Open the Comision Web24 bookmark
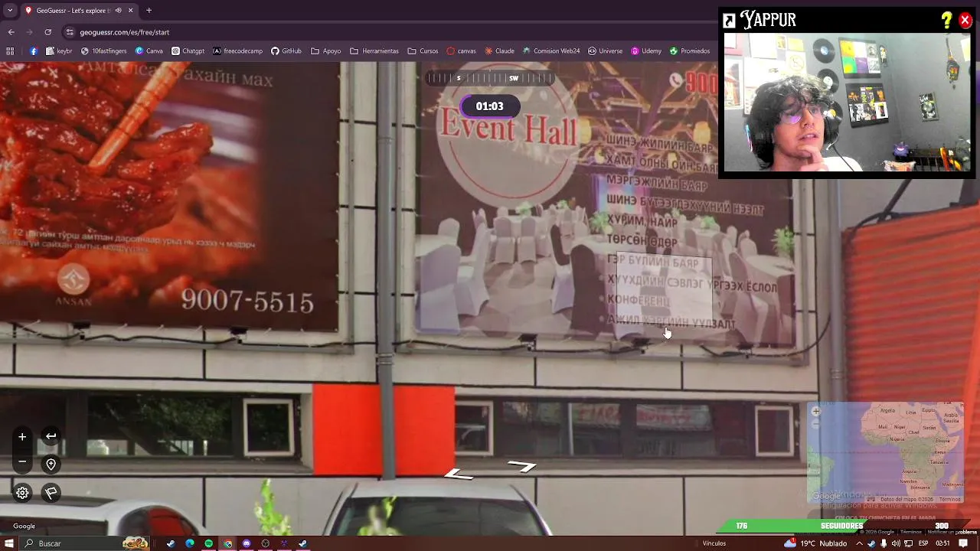 (551, 51)
